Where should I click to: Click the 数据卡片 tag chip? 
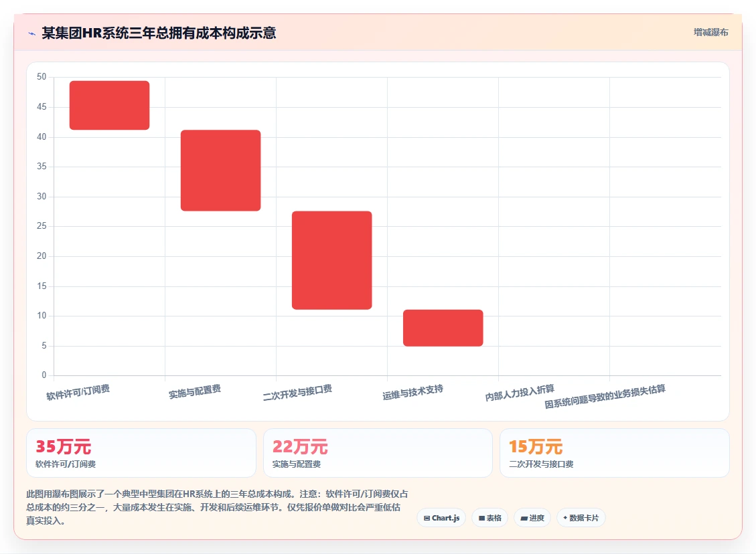click(x=581, y=518)
